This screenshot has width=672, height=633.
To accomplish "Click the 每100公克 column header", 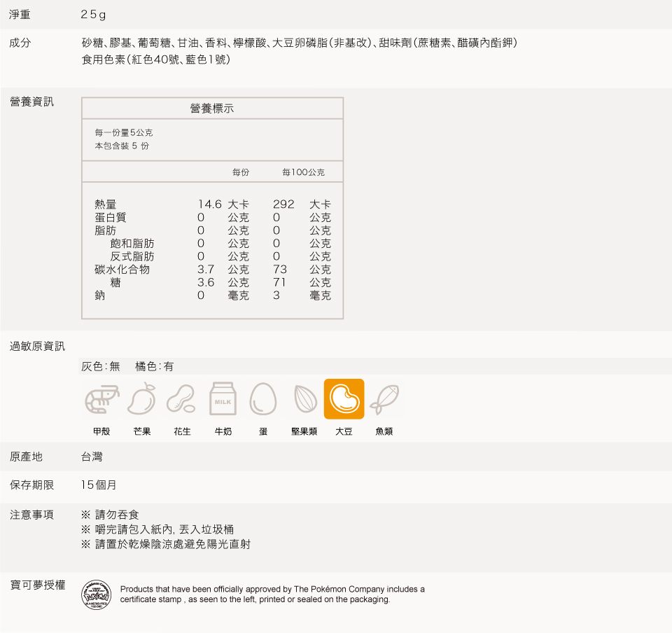I will point(303,172).
